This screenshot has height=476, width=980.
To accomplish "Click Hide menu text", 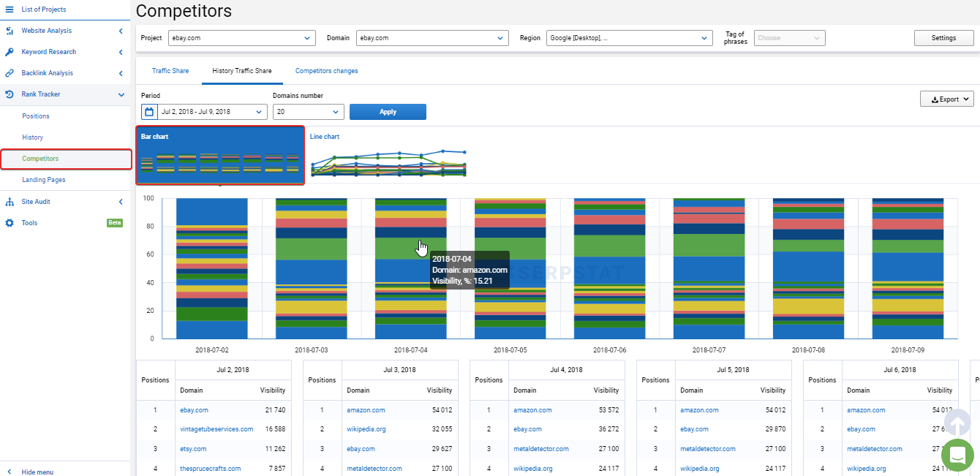I will [x=37, y=472].
